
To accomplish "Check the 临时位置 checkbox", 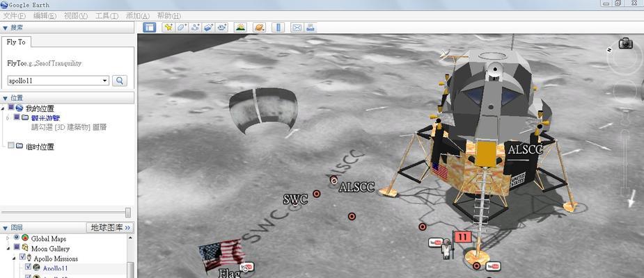I will pyautogui.click(x=11, y=145).
